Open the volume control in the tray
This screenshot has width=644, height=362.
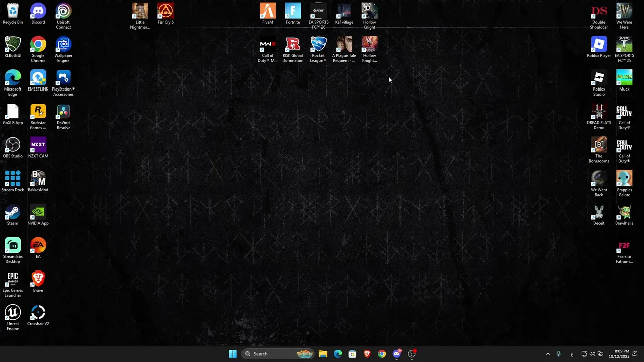coord(592,354)
